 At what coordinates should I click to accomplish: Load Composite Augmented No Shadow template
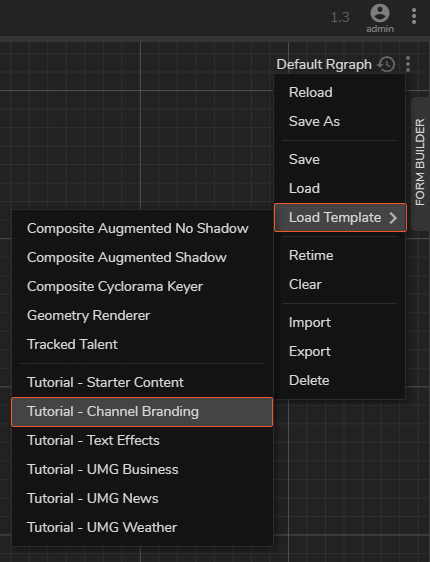pos(142,229)
